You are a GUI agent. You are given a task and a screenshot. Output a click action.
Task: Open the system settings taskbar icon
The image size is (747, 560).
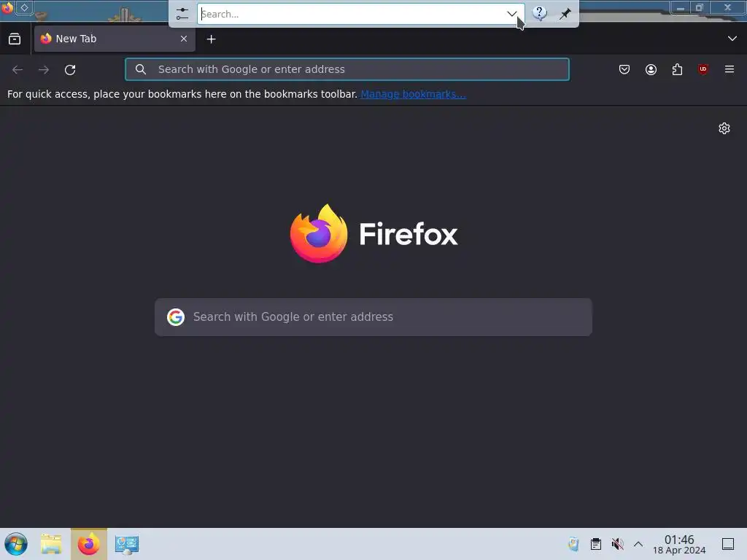(127, 544)
